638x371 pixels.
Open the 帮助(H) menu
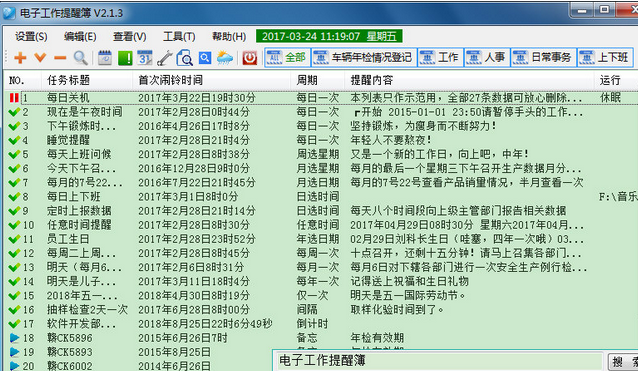pos(229,37)
